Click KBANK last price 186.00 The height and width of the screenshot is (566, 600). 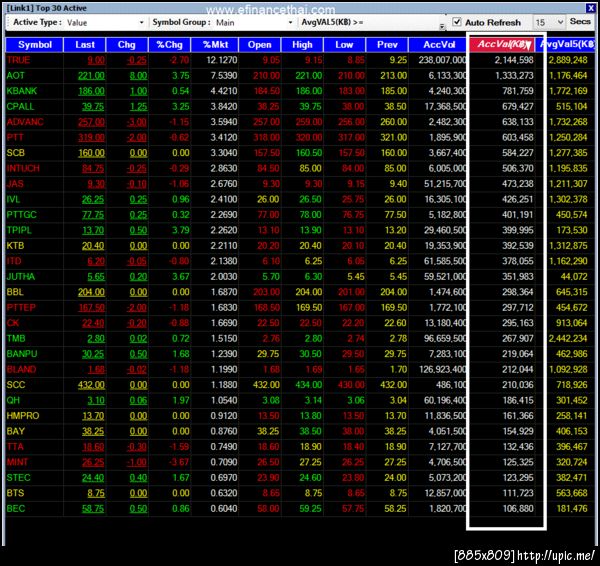pos(91,91)
